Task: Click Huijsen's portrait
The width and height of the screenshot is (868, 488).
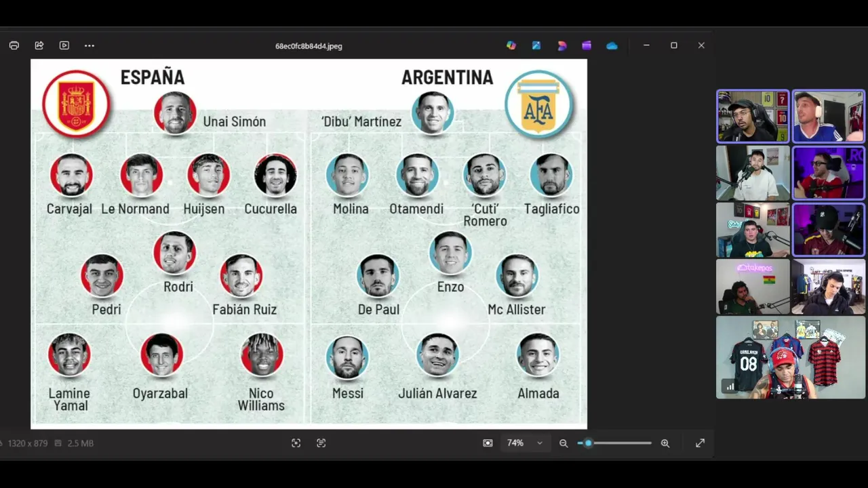Action: pyautogui.click(x=209, y=175)
